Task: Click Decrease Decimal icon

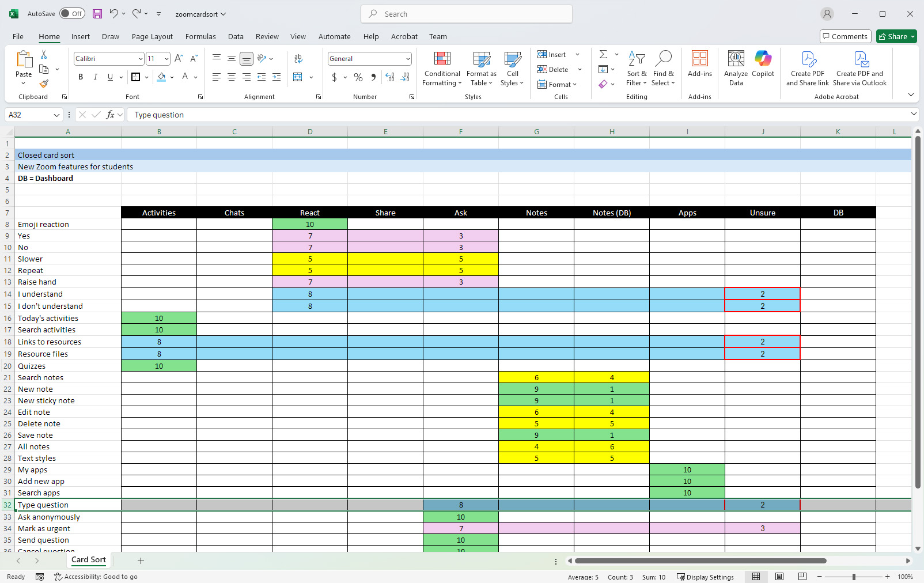Action: pyautogui.click(x=405, y=77)
